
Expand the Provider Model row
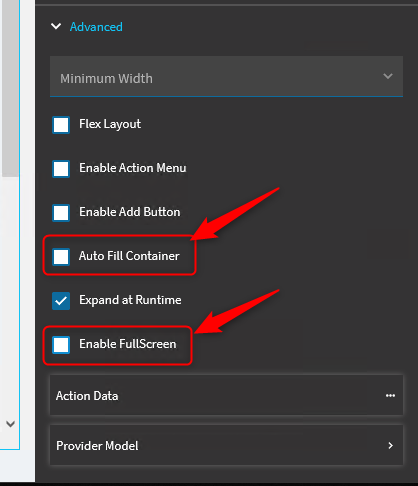226,445
